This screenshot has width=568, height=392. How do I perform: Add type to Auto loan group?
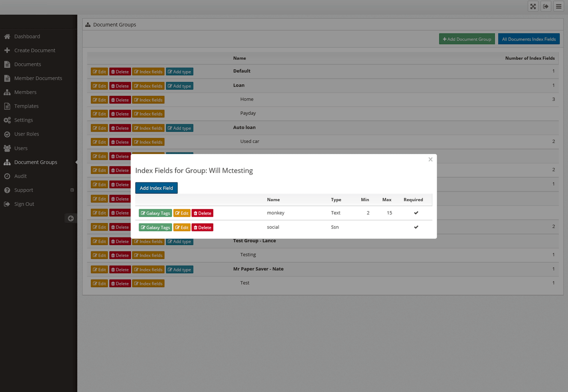click(180, 128)
